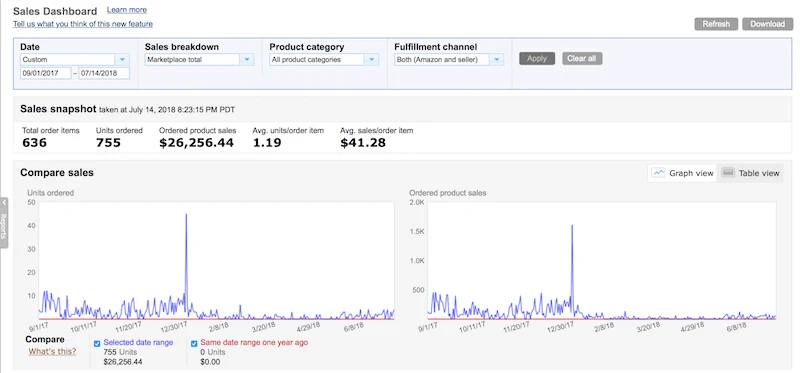
Task: Click the Apply button
Action: (537, 59)
